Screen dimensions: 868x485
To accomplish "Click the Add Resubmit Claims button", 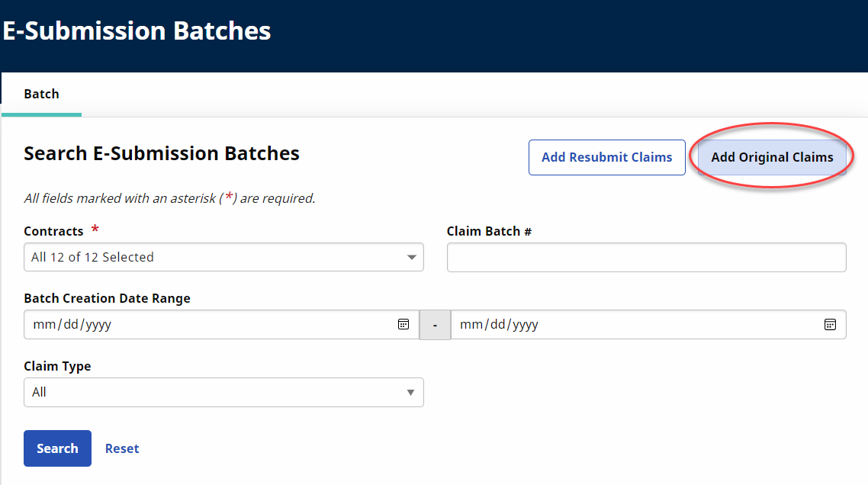I will [x=606, y=157].
